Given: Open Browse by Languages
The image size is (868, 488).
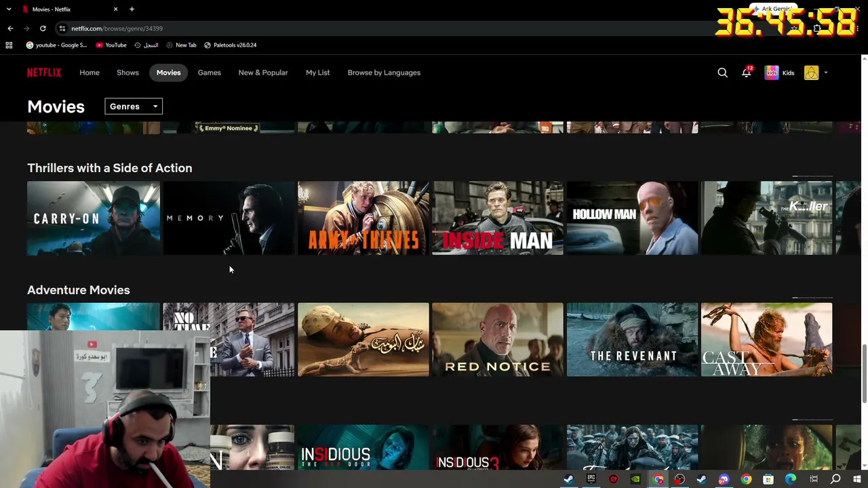Looking at the screenshot, I should click(384, 73).
